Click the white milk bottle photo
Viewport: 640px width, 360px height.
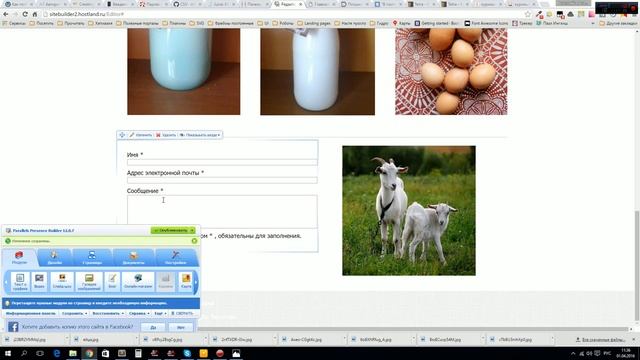click(318, 71)
